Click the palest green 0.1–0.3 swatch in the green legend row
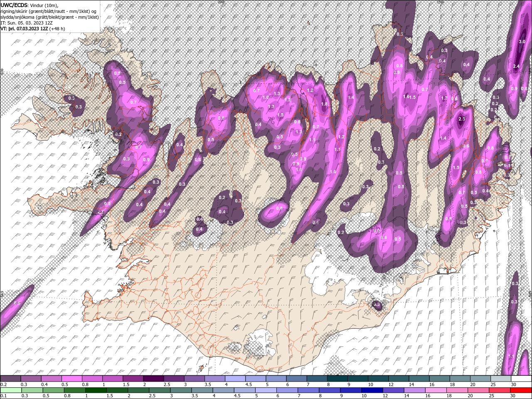The height and width of the screenshot is (399, 532). 10,390
